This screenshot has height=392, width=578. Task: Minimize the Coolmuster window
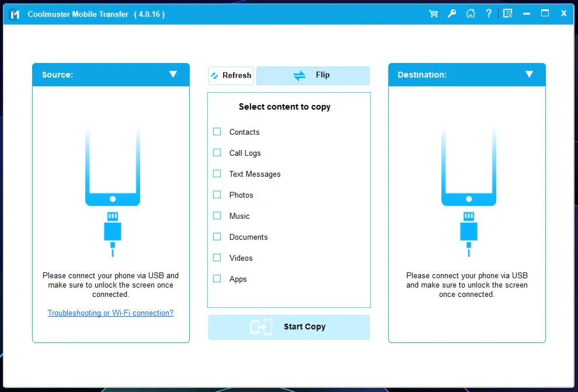[x=527, y=14]
